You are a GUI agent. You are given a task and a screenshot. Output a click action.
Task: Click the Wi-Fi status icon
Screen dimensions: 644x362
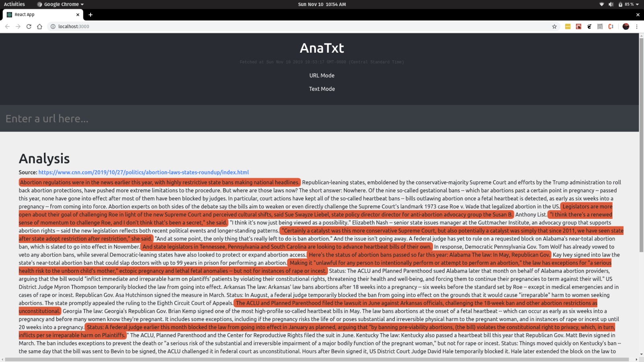602,4
